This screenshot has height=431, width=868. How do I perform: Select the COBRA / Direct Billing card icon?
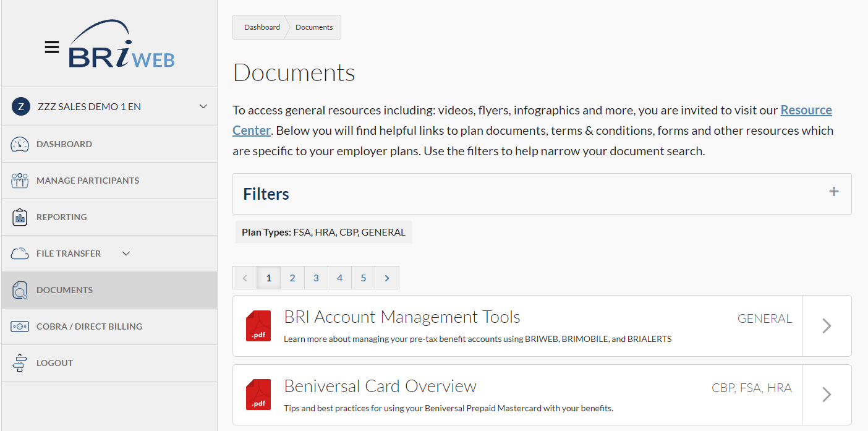point(20,326)
